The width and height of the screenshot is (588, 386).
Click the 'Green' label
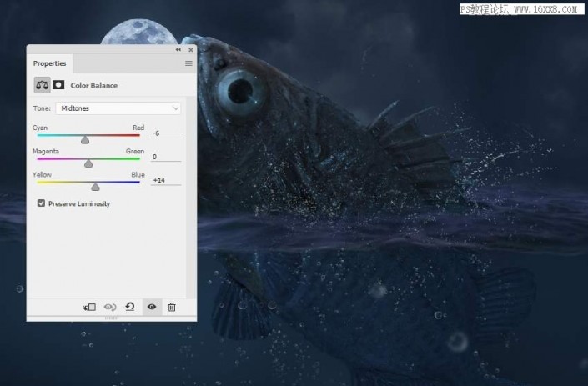point(135,152)
